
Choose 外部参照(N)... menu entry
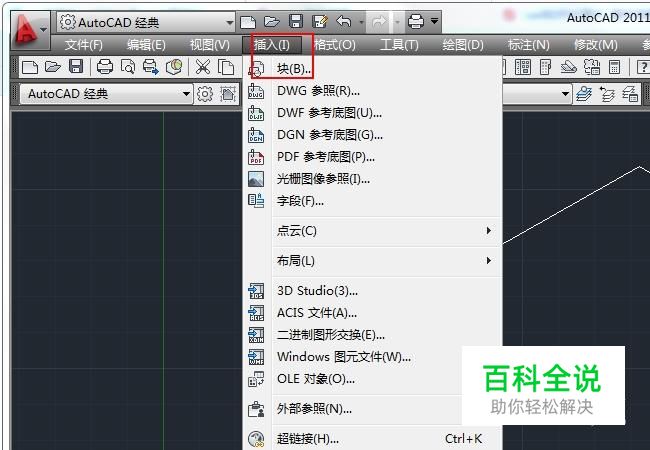[x=374, y=409]
